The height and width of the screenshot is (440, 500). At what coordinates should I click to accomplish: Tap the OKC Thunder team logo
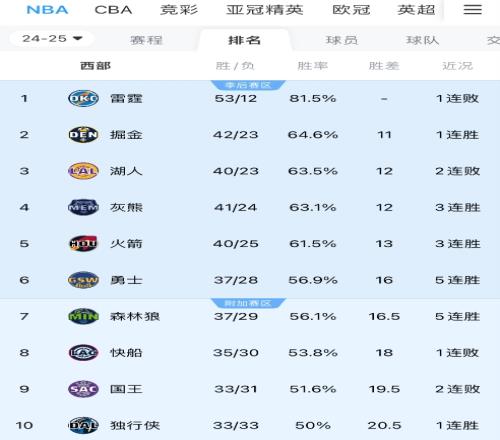83,98
